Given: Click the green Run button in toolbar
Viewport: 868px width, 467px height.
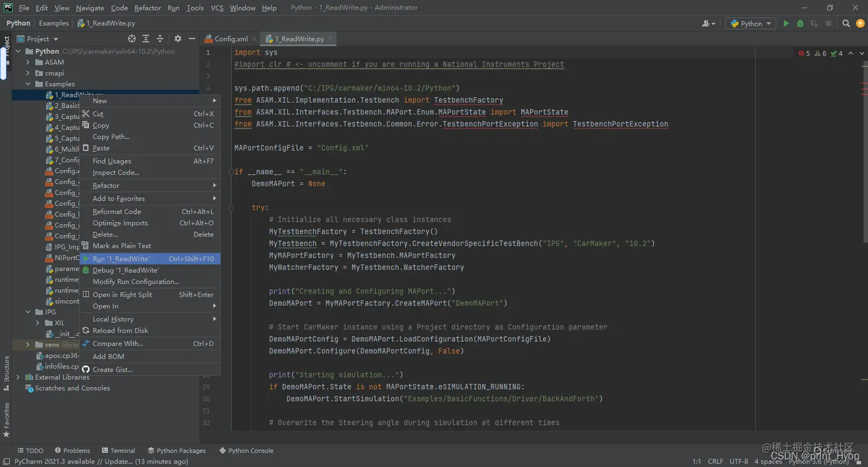Looking at the screenshot, I should [x=786, y=24].
